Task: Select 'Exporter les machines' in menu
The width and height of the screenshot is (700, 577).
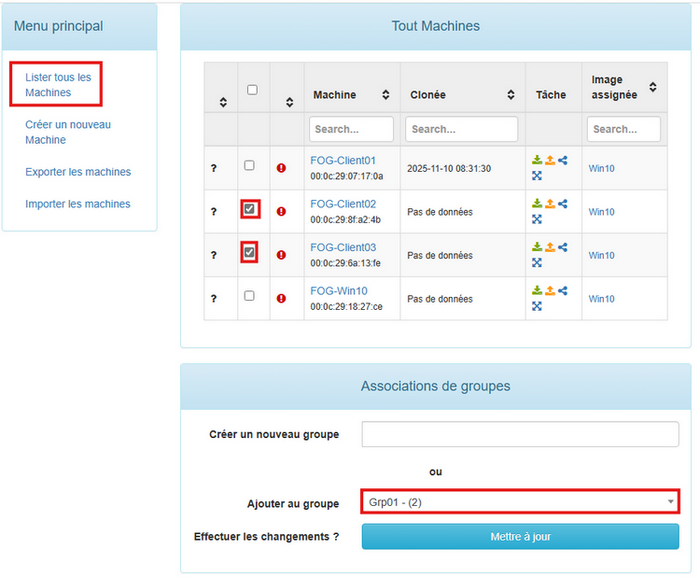Action: 78,172
